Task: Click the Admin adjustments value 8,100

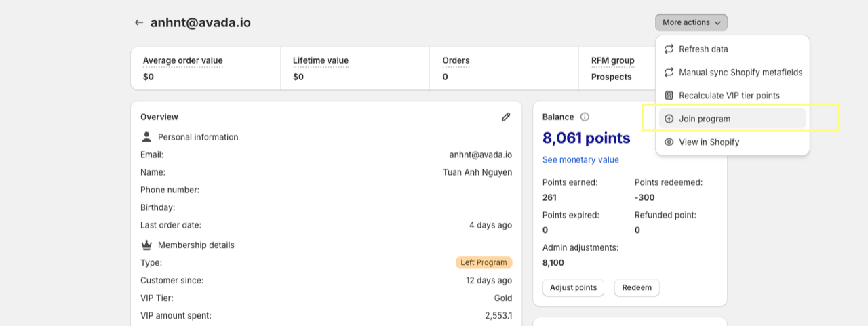Action: tap(553, 262)
